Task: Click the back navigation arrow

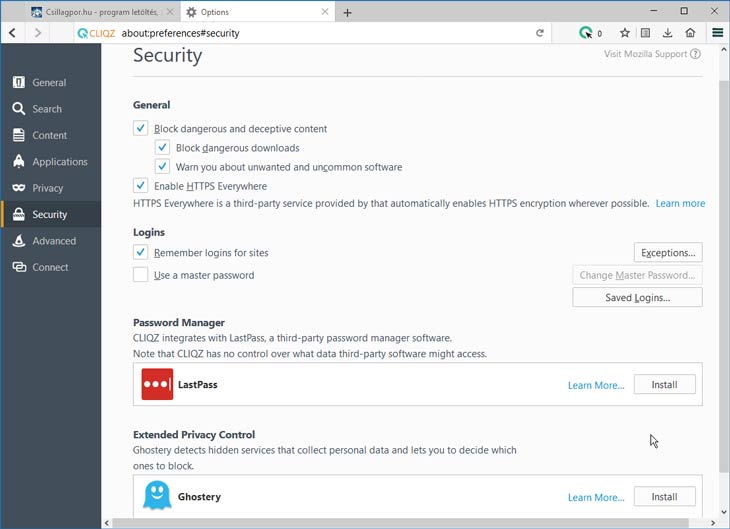Action: [13, 33]
